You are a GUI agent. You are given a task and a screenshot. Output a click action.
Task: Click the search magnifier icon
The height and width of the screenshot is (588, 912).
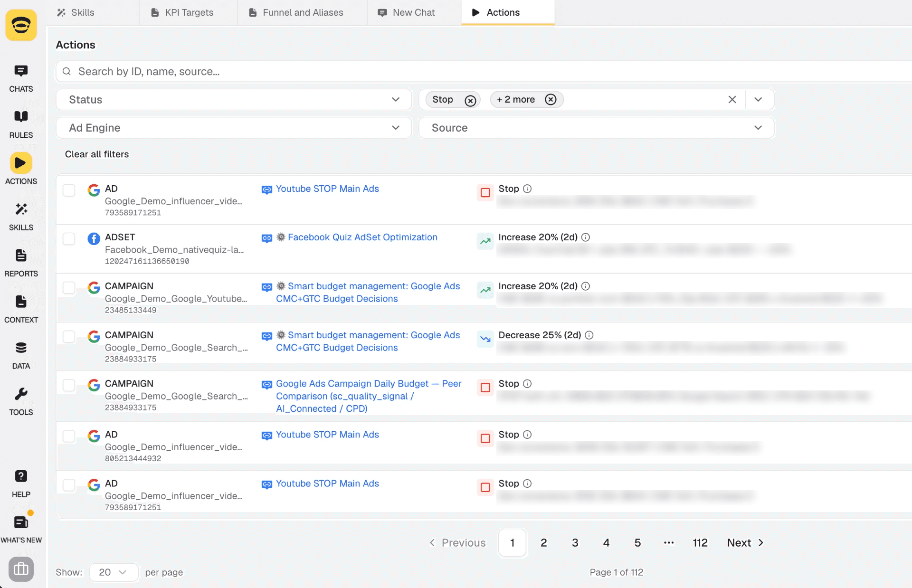(67, 71)
